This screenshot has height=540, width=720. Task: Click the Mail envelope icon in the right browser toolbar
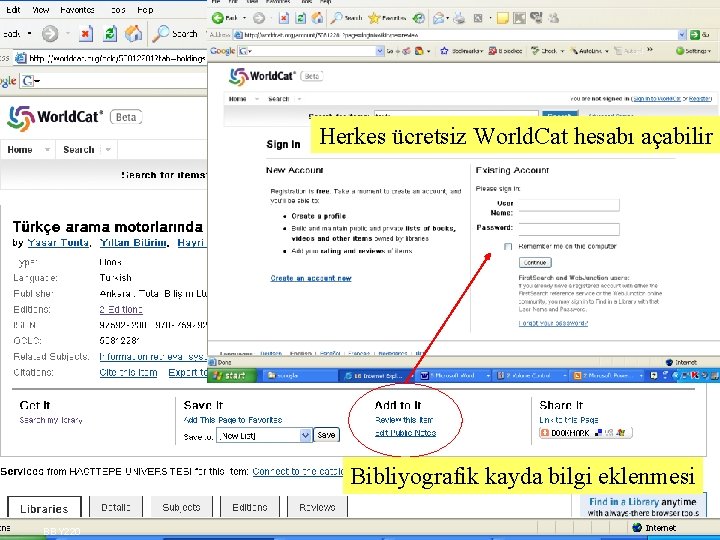point(439,18)
